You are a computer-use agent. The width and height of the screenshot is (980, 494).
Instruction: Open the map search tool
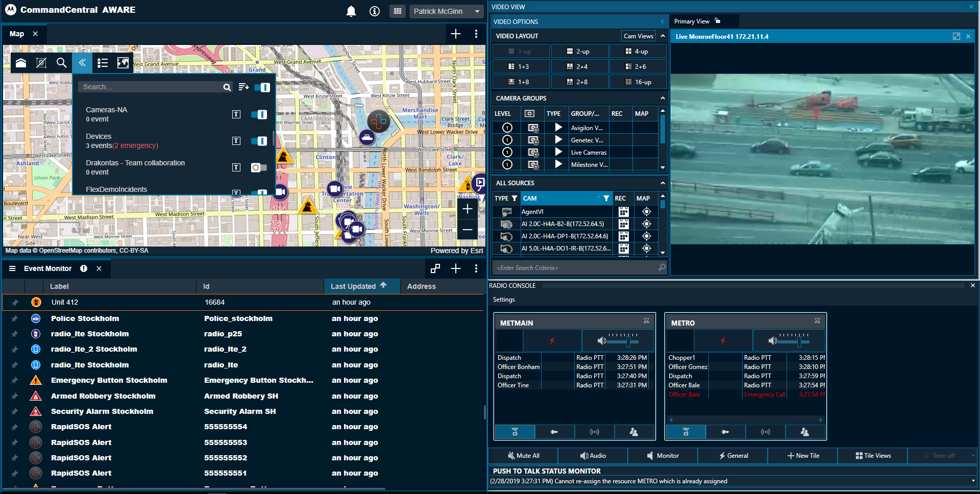point(62,63)
